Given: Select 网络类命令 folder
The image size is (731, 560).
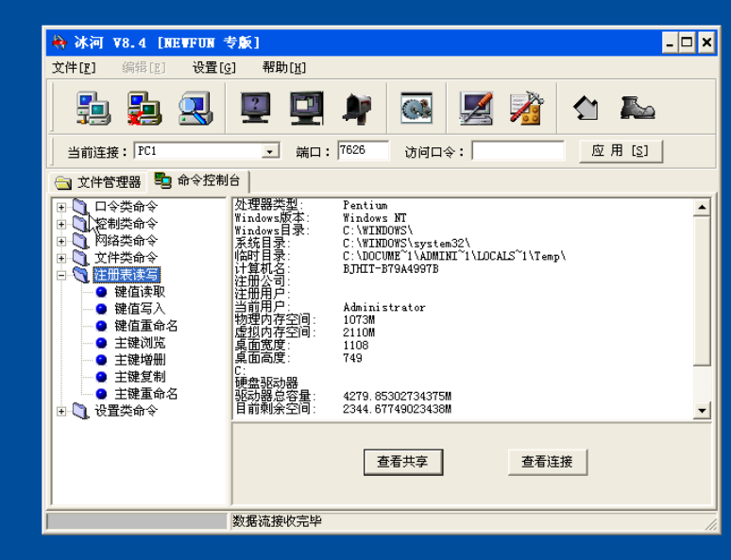Looking at the screenshot, I should coord(126,241).
